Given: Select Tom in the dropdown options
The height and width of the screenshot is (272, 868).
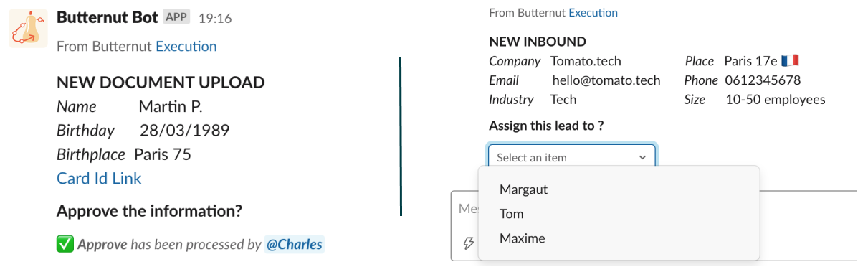Looking at the screenshot, I should 512,214.
